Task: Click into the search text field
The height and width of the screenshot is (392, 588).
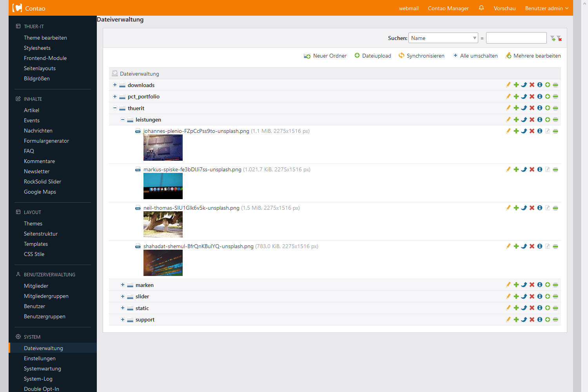Action: pos(516,38)
